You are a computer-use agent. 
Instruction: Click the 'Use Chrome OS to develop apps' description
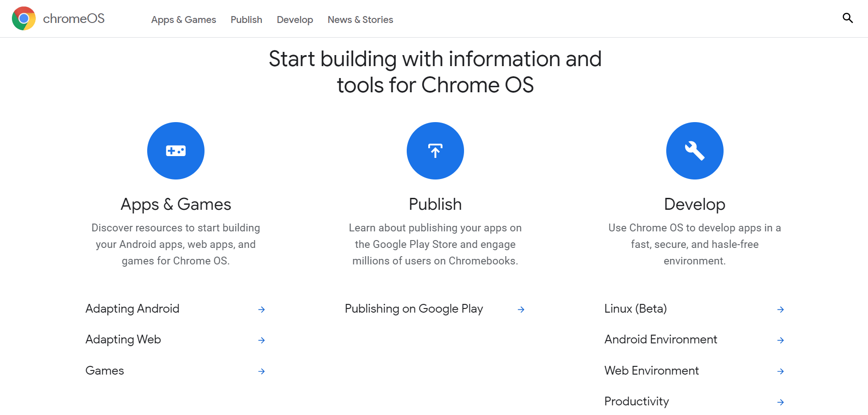(695, 244)
